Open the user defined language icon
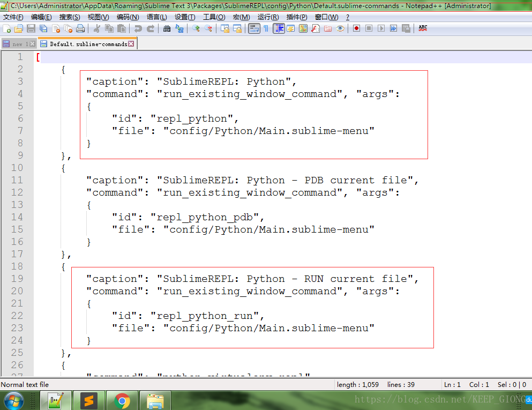 tap(291, 28)
